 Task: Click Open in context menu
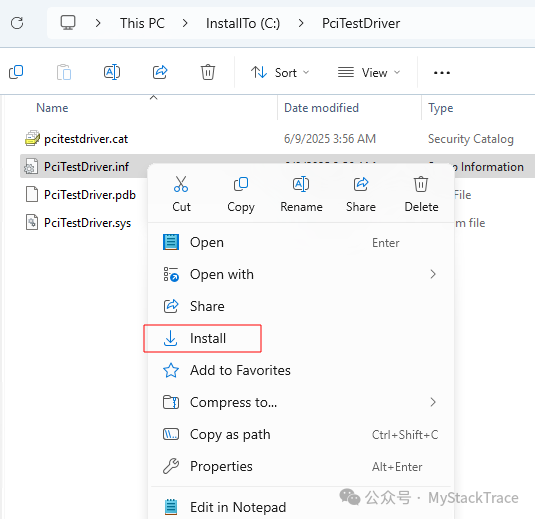pyautogui.click(x=301, y=243)
